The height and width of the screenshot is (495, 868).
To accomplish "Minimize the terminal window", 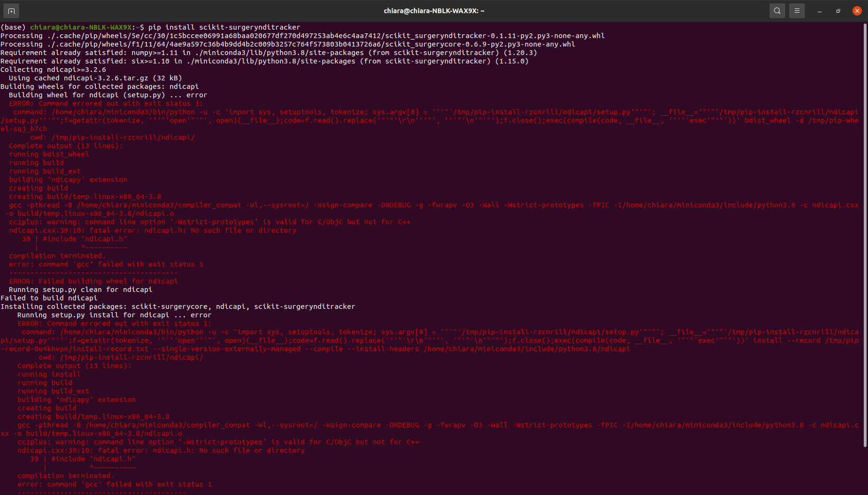I will (x=819, y=10).
